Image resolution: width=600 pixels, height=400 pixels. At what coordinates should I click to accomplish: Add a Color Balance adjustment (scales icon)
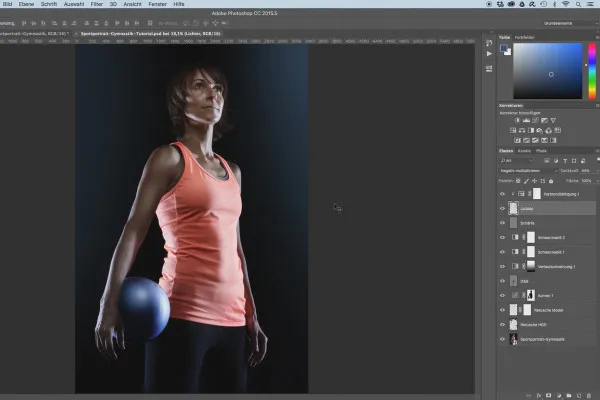click(522, 131)
